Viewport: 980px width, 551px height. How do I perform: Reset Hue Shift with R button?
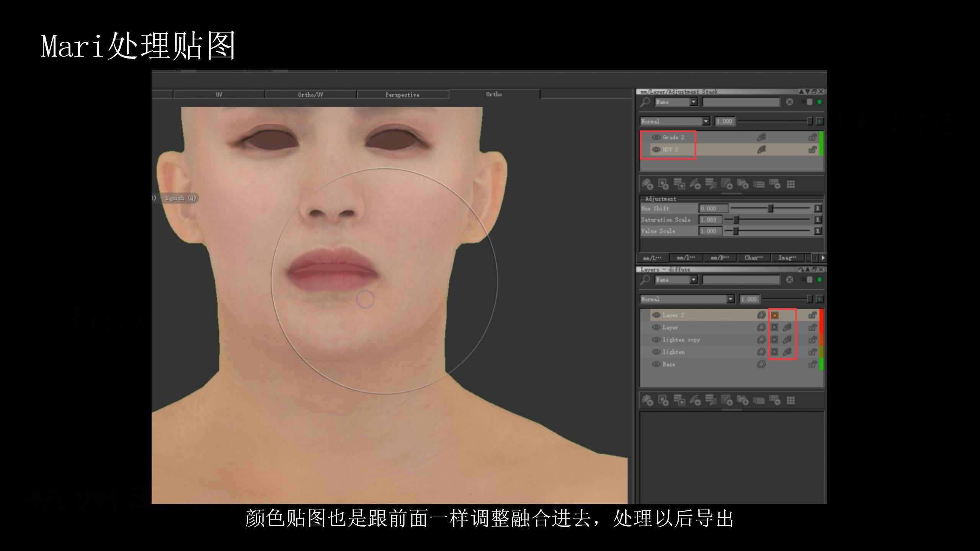(x=818, y=209)
